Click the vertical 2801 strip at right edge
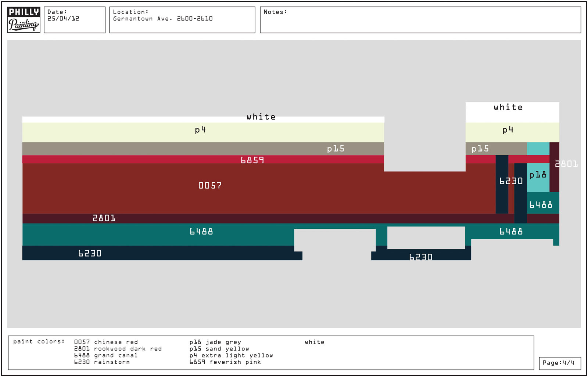 554,167
